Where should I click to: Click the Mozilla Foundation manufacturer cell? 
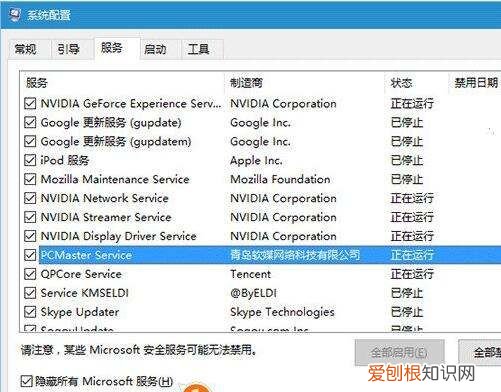[x=280, y=179]
